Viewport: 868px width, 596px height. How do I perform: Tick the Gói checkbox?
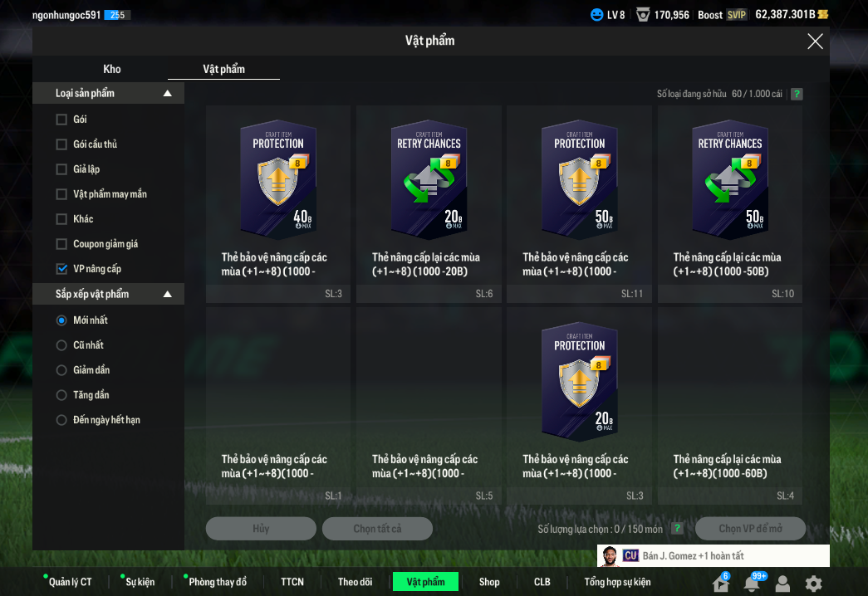click(x=61, y=120)
